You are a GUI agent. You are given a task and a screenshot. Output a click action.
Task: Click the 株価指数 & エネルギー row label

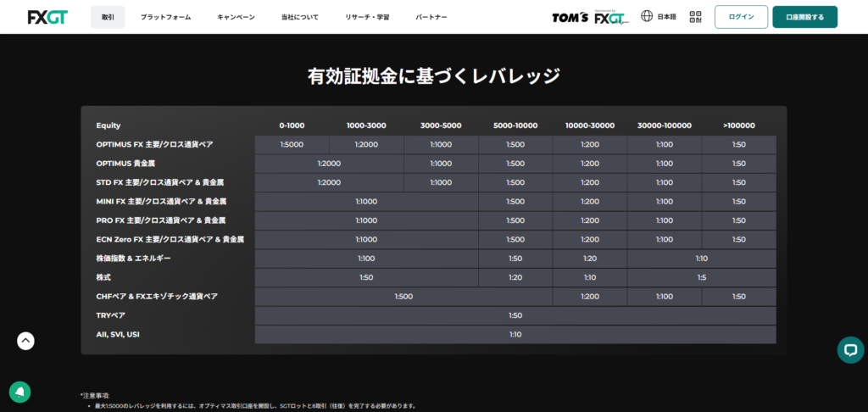133,258
